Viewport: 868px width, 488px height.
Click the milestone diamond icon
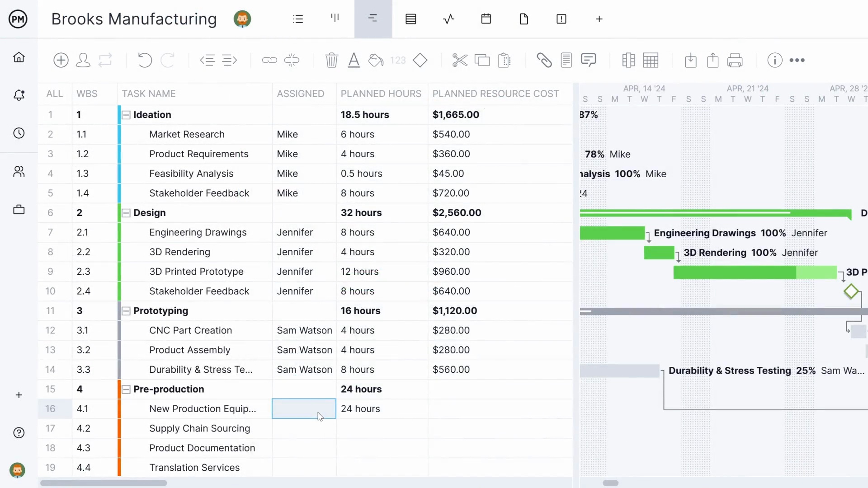pyautogui.click(x=420, y=60)
